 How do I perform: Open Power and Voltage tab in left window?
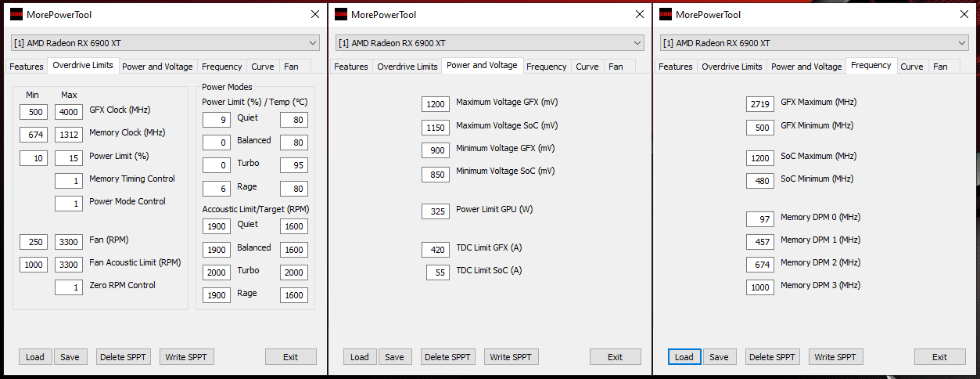point(157,67)
